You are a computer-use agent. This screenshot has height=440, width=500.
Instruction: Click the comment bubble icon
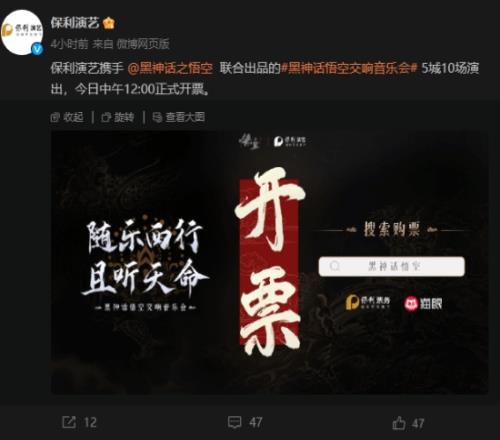pyautogui.click(x=234, y=422)
